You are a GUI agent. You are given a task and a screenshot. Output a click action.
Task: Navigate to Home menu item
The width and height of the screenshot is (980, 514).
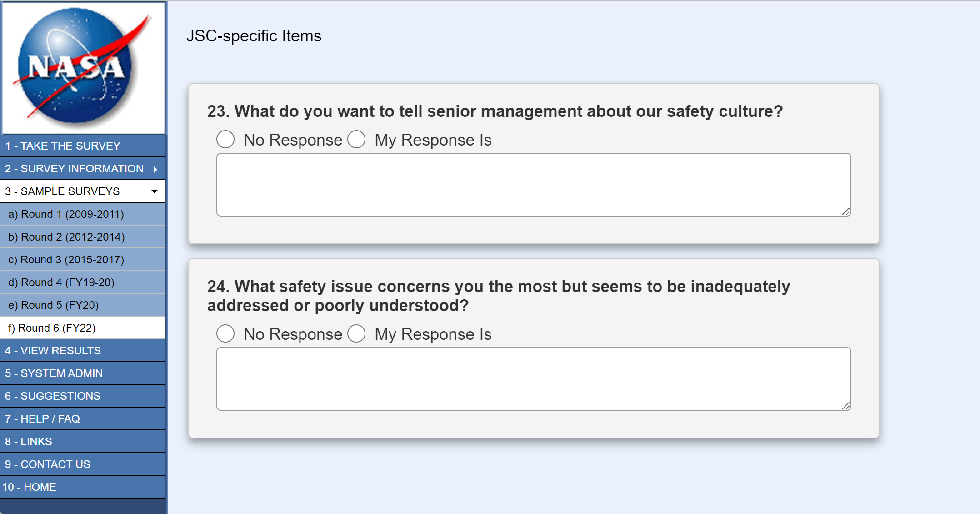point(30,487)
